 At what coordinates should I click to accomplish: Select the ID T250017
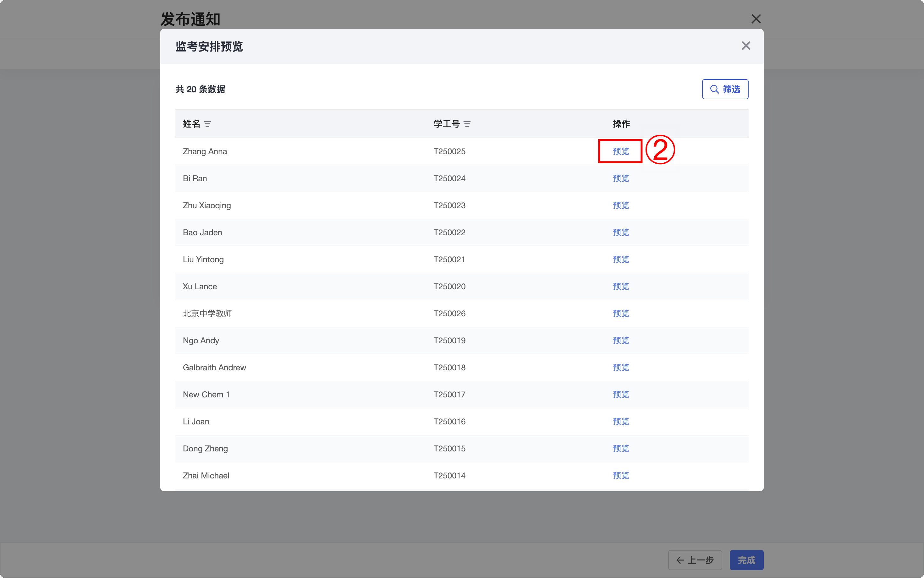(x=449, y=395)
